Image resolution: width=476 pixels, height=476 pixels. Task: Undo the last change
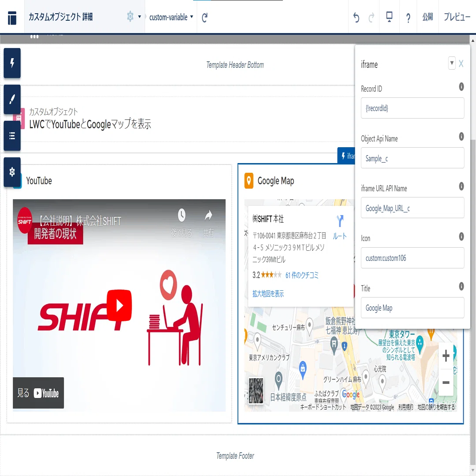[x=356, y=18]
